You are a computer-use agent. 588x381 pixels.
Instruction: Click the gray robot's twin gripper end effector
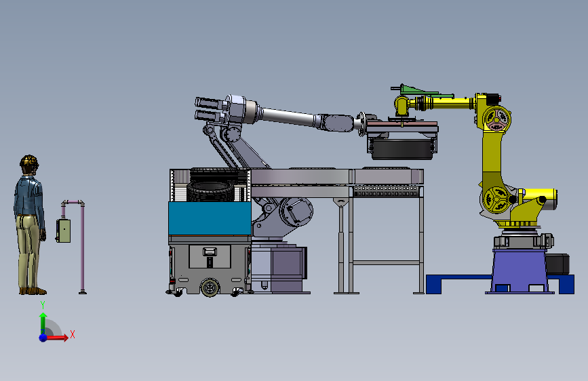pyautogui.click(x=211, y=109)
